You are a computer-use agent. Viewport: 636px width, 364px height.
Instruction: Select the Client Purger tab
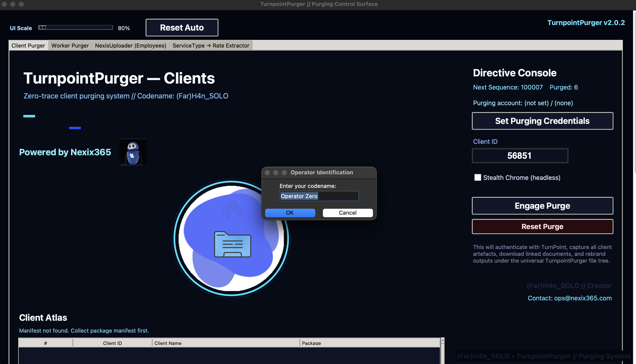28,45
